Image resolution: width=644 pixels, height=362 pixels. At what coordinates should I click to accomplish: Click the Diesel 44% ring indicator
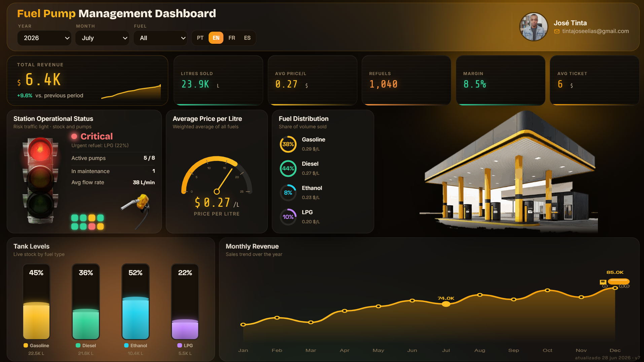(288, 168)
